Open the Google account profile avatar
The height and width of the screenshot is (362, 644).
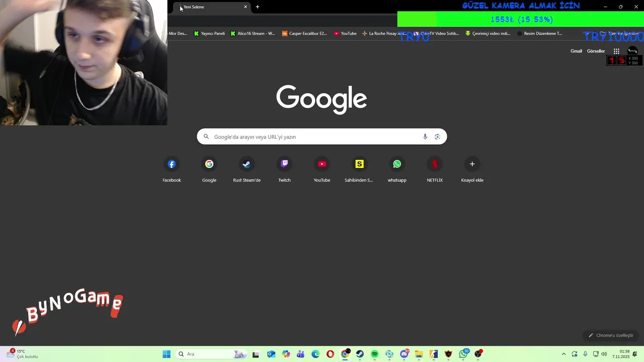(x=632, y=51)
